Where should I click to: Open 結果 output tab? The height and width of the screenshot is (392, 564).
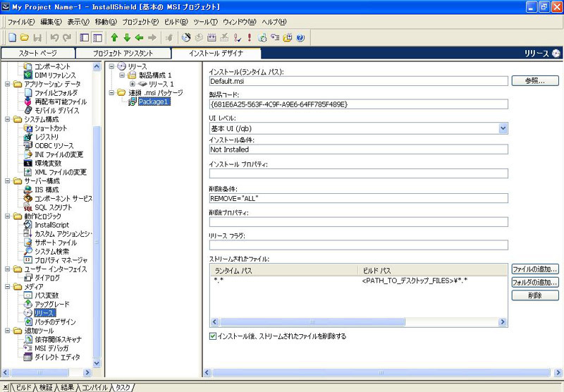click(x=67, y=387)
